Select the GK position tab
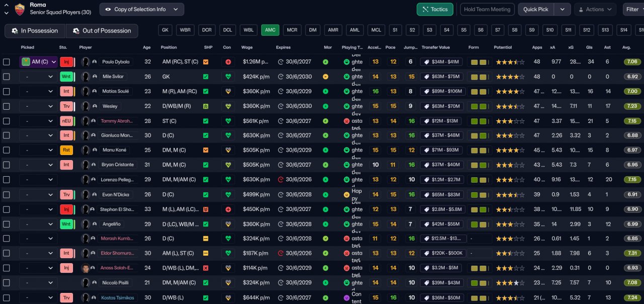Viewport: 644px width, 304px height. tap(165, 30)
